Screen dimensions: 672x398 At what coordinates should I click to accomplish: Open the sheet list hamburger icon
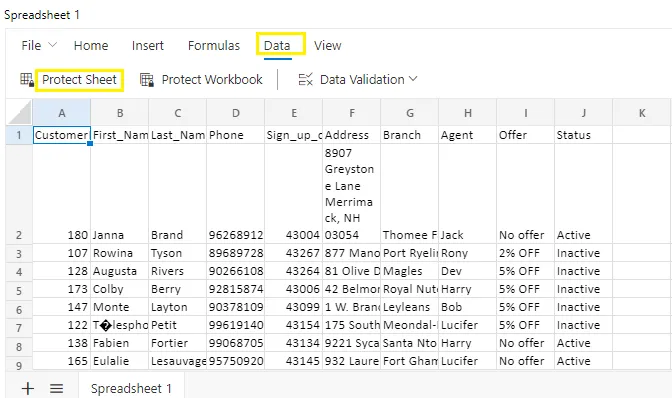[57, 389]
